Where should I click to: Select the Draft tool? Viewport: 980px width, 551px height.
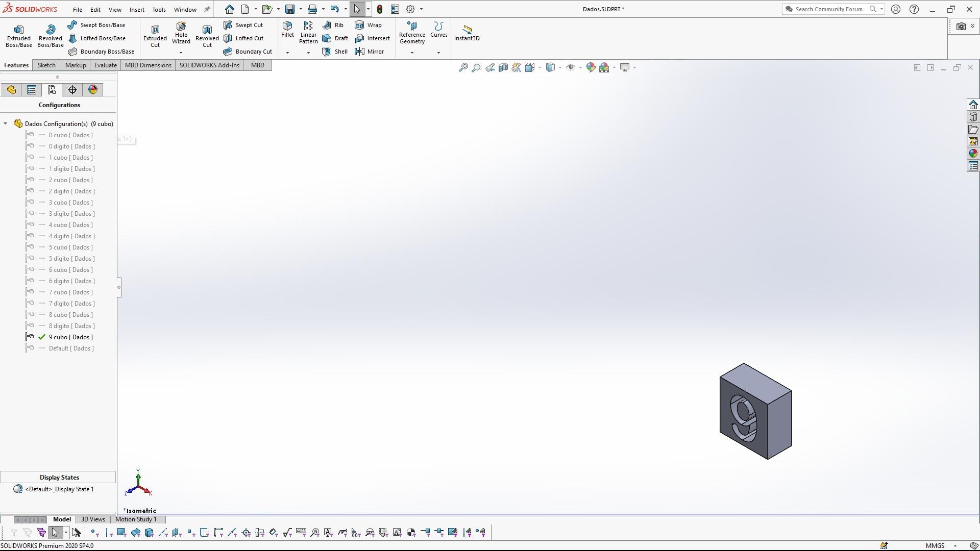pyautogui.click(x=335, y=38)
